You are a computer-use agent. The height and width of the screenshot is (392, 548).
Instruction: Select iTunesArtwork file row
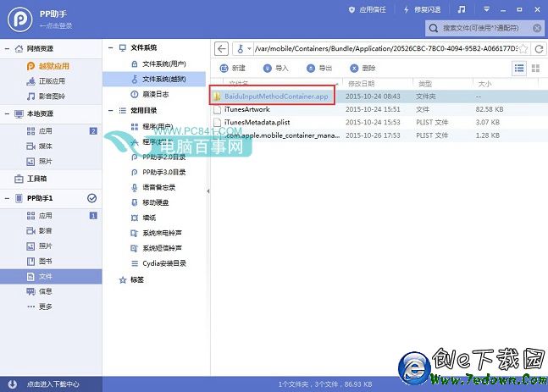pyautogui.click(x=379, y=109)
